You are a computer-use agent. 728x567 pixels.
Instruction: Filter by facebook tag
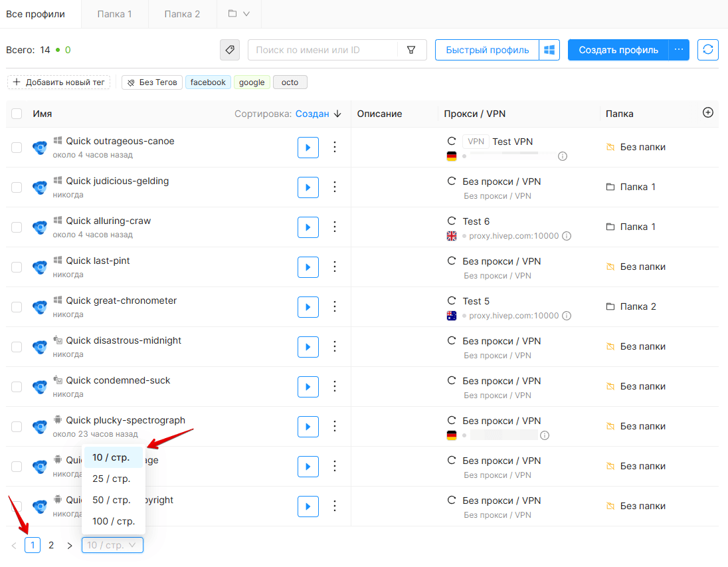point(208,82)
